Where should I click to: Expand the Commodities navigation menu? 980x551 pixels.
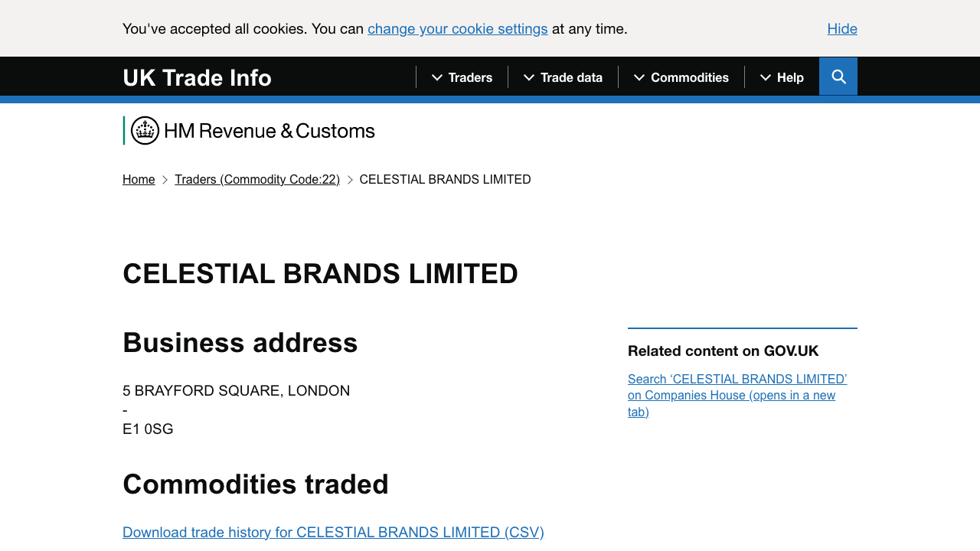pos(689,77)
